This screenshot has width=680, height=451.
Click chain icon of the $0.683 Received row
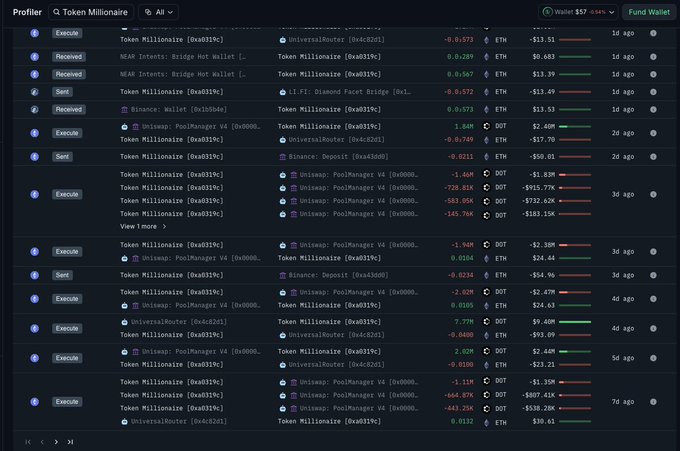click(35, 57)
